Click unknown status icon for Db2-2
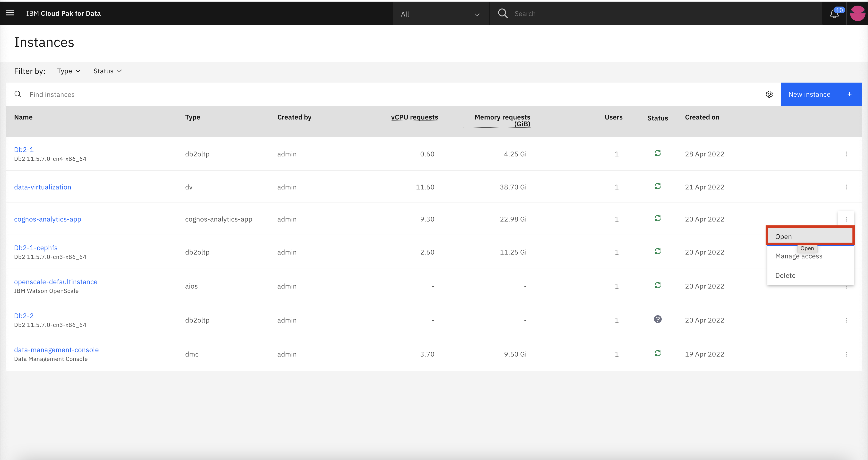The height and width of the screenshot is (460, 868). coord(657,319)
